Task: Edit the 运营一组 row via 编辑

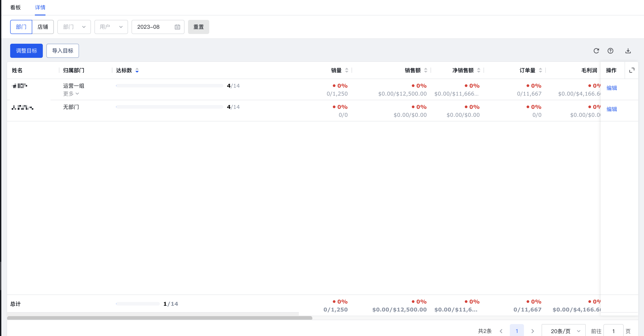Action: pyautogui.click(x=612, y=88)
